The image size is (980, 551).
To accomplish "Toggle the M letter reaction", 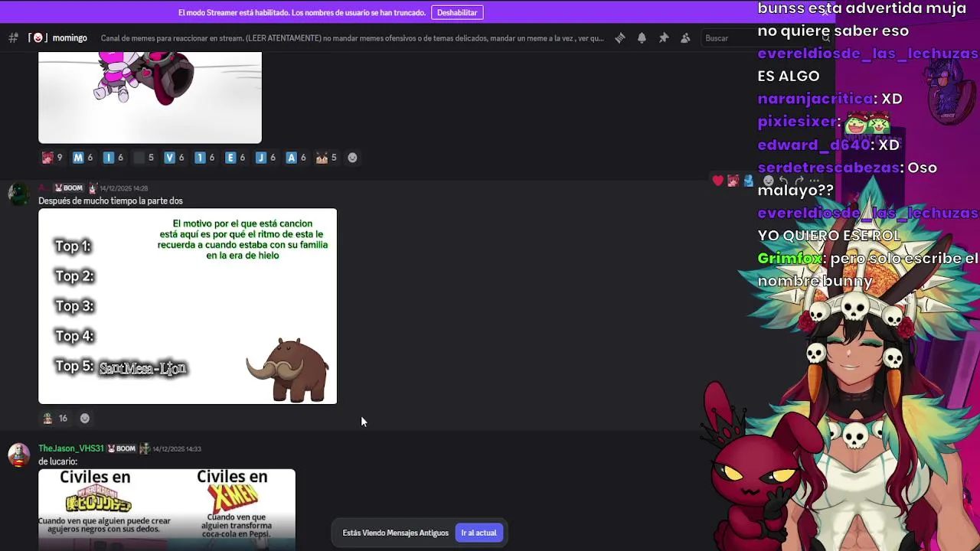I will coord(83,158).
